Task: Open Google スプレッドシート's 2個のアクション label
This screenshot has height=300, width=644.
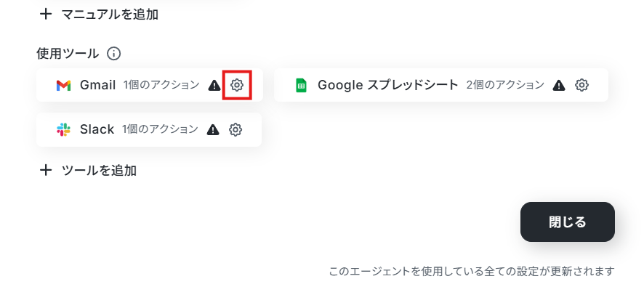Action: pos(505,85)
